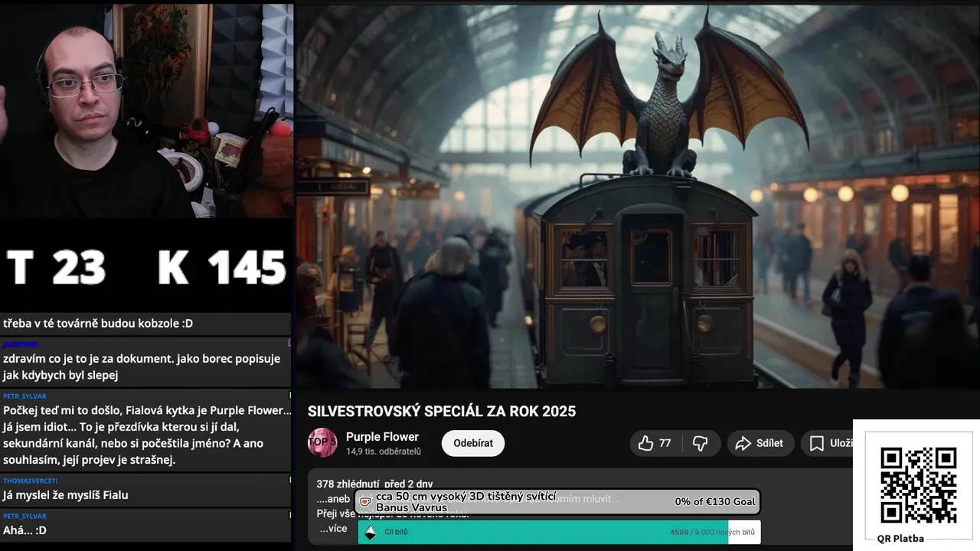Click chat username PETR_SYLVAR above Počkej message
Screen dimensions: 980x551
click(x=24, y=396)
